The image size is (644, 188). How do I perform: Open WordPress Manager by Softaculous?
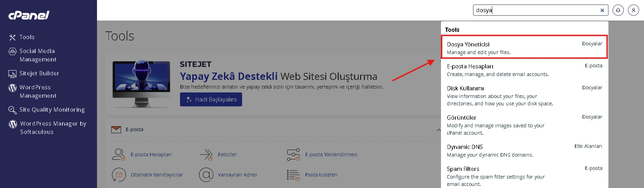coord(53,128)
